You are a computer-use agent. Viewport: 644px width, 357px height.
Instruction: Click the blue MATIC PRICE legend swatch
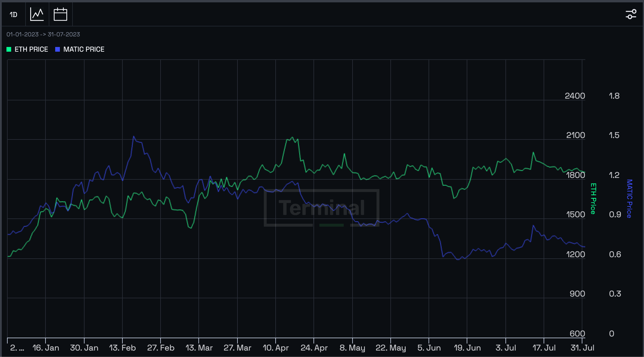[x=58, y=49]
